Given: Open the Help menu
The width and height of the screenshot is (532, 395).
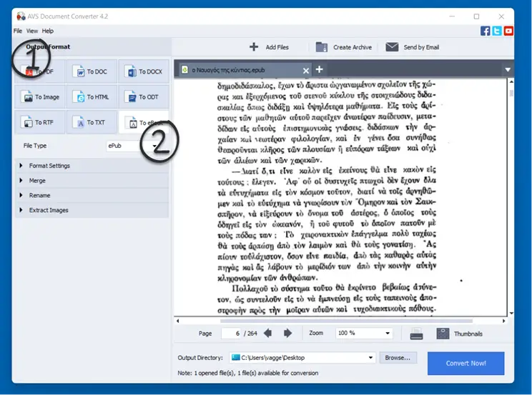Looking at the screenshot, I should [x=48, y=31].
